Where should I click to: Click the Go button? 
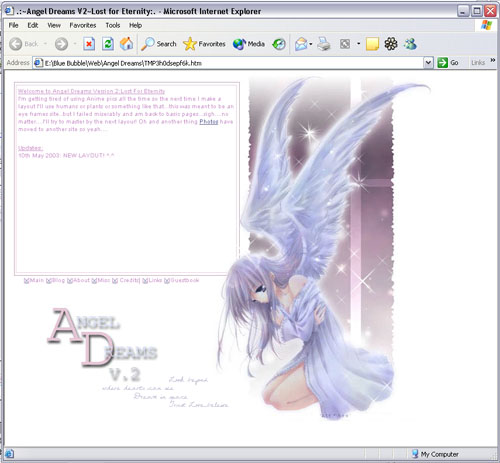click(448, 63)
